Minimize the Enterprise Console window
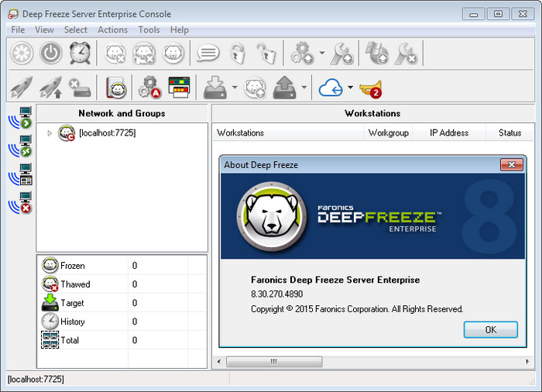This screenshot has width=542, height=392. pyautogui.click(x=473, y=14)
